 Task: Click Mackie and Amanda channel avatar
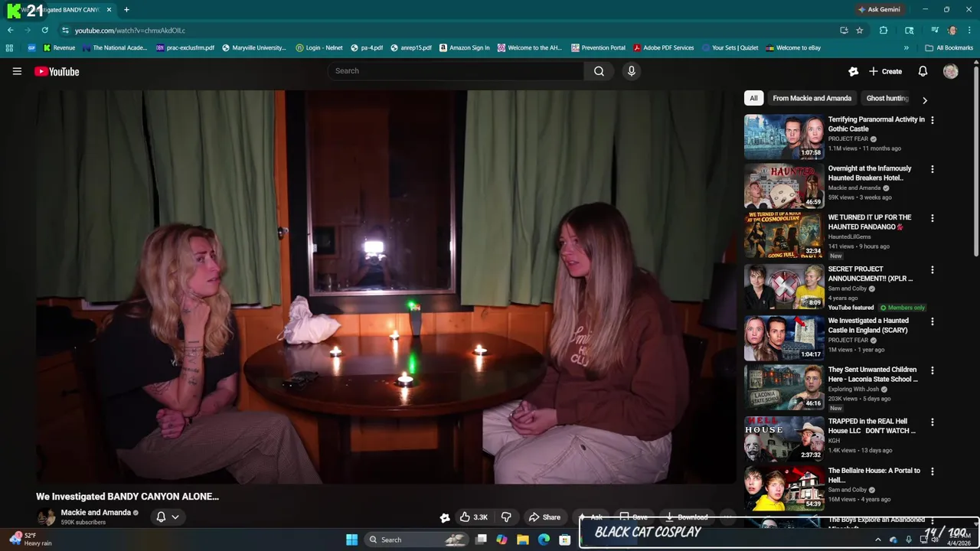46,517
